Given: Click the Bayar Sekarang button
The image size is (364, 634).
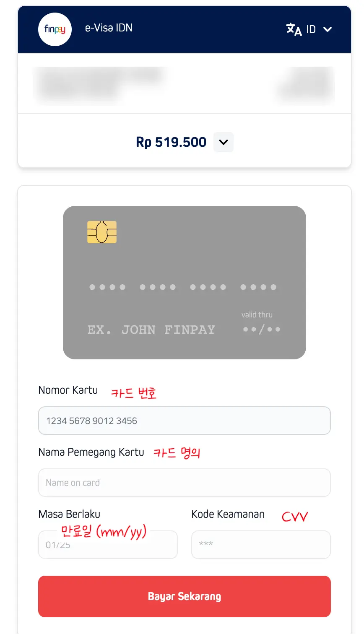Looking at the screenshot, I should click(185, 596).
